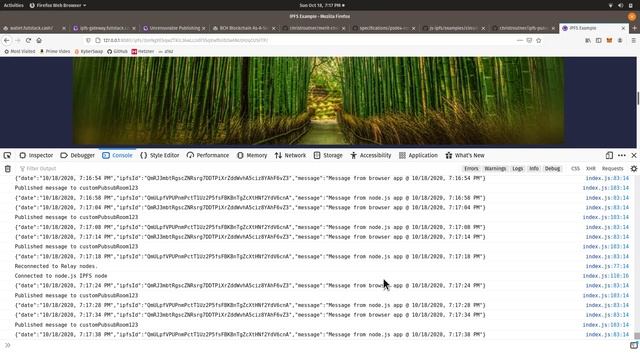Open index.js:77:14 link on Reconnected row
640x360 pixels.
click(607, 266)
